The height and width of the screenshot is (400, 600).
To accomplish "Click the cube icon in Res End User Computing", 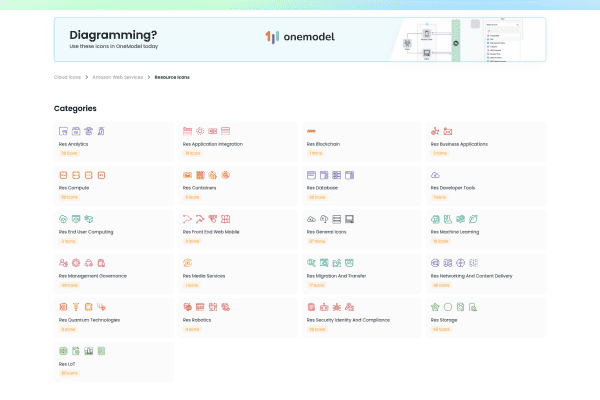I will 88,219.
